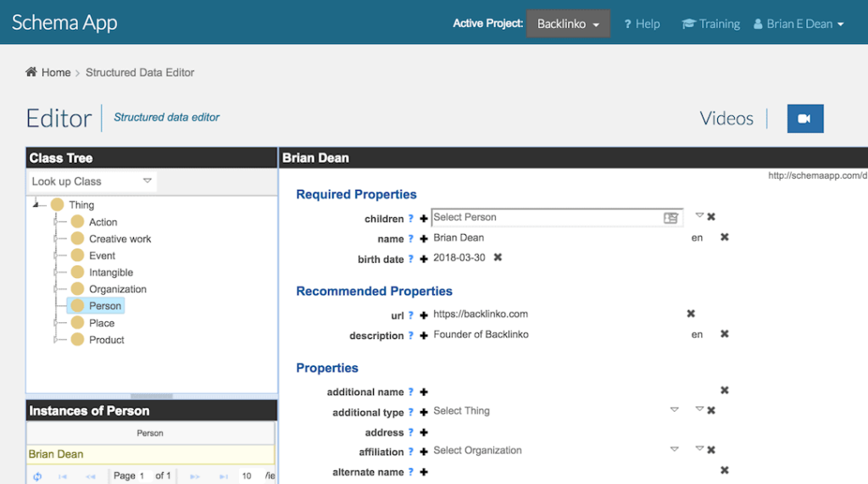This screenshot has height=484, width=868.
Task: Open help tooltip for address
Action: coord(411,432)
